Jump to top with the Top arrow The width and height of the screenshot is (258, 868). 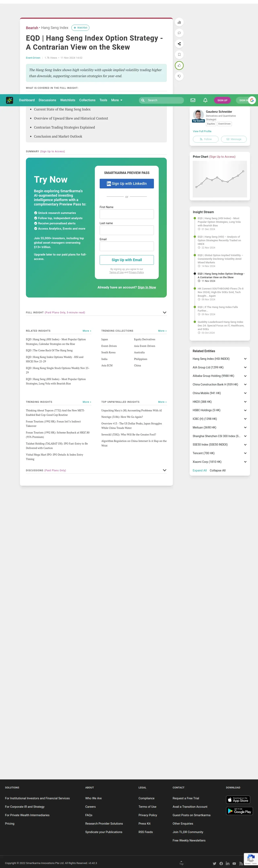pyautogui.click(x=181, y=863)
